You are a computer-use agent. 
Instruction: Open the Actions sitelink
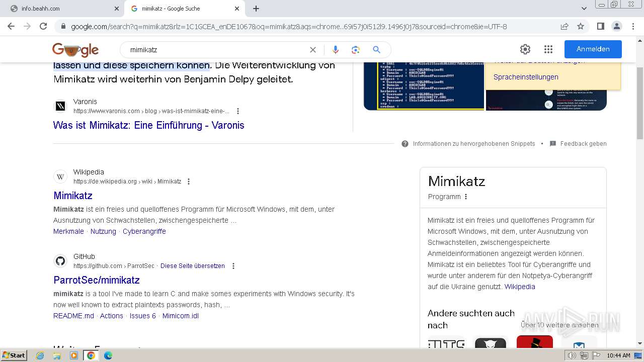coord(112,316)
